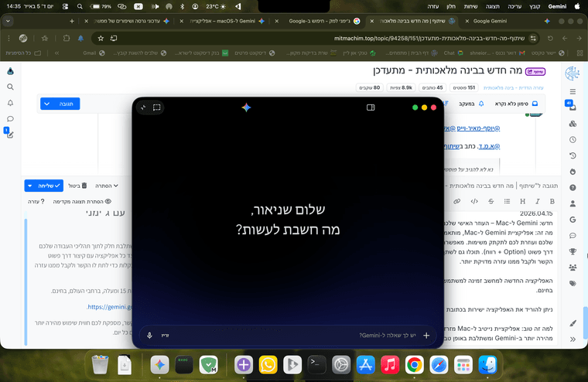Screen dimensions: 588x382
Task: Click the blue שליחה submit button
Action: pyautogui.click(x=49, y=186)
